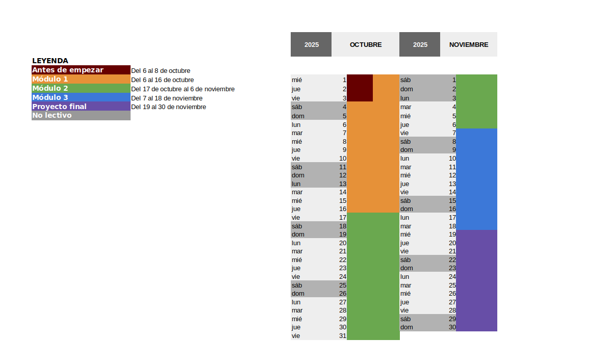Select the 'No lectivo' gray legend cell

pyautogui.click(x=81, y=116)
